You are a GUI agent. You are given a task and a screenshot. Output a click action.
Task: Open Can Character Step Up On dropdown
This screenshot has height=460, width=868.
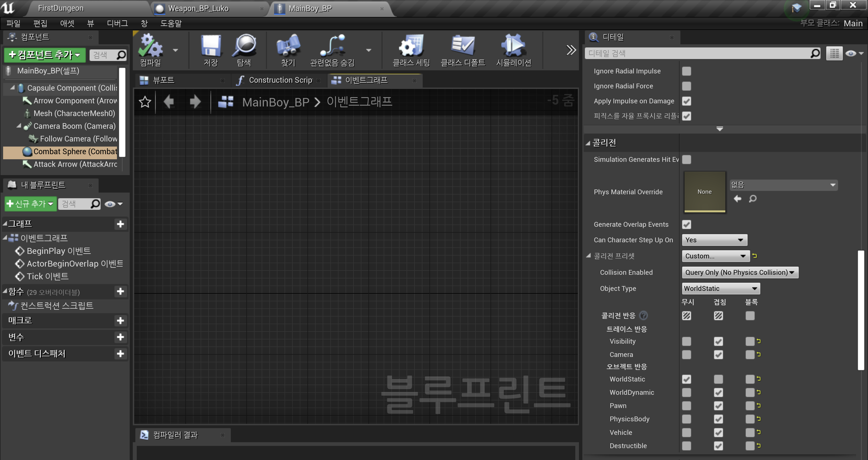point(714,240)
